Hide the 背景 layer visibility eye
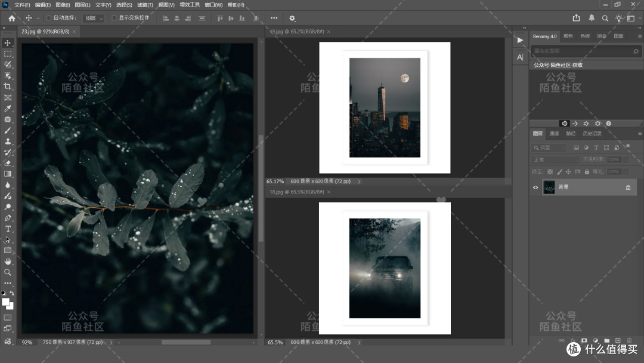This screenshot has width=644, height=363. (535, 187)
